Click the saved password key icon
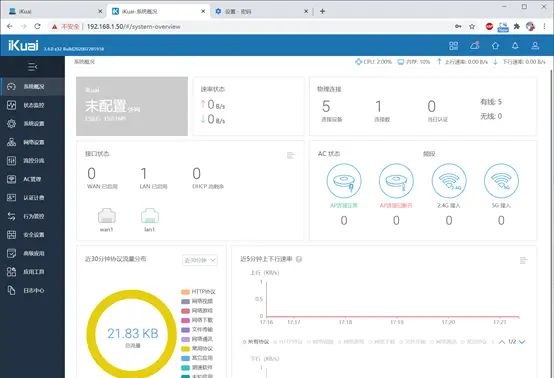This screenshot has height=378, width=554. [x=458, y=26]
